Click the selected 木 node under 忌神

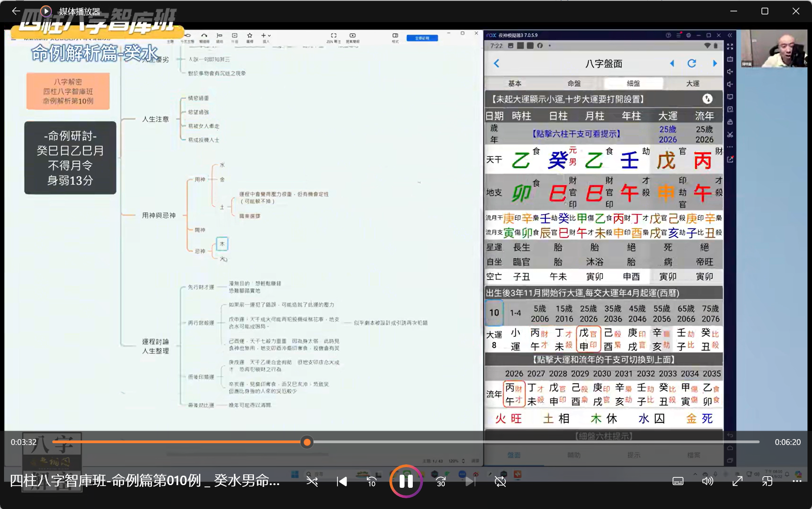pos(222,244)
